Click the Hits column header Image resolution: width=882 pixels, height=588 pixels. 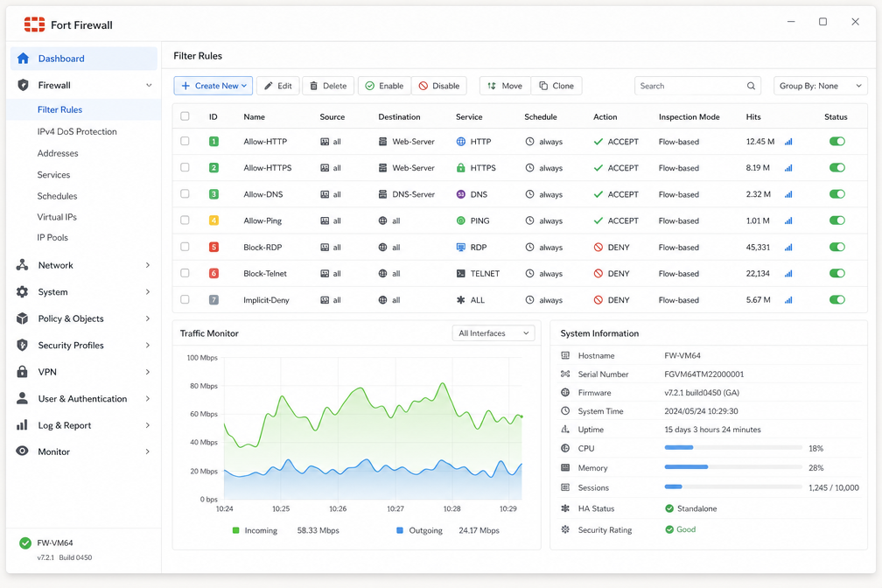click(x=753, y=117)
